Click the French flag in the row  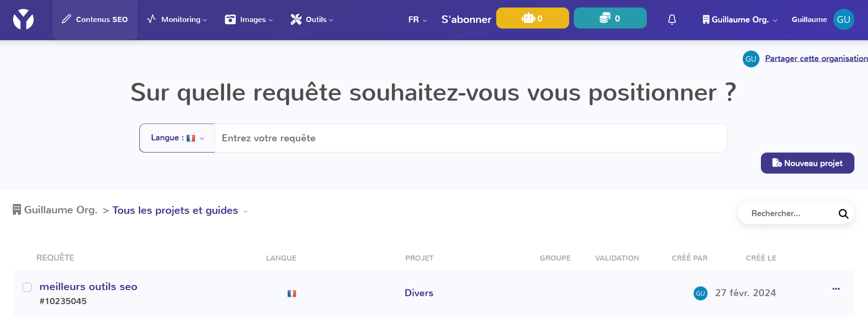(292, 293)
